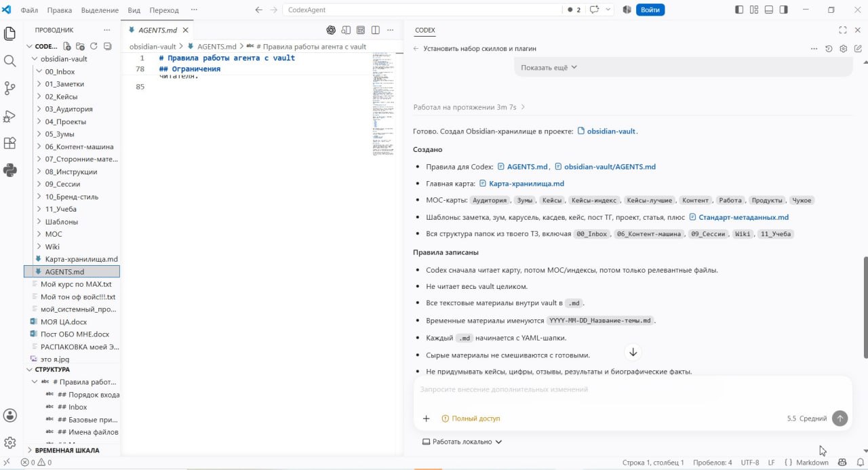Open the Markdown preview to the side
The width and height of the screenshot is (868, 470).
[x=346, y=30]
